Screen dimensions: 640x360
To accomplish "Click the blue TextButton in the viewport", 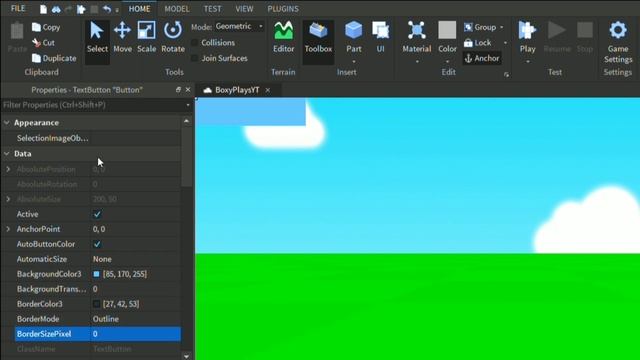I will tap(251, 111).
